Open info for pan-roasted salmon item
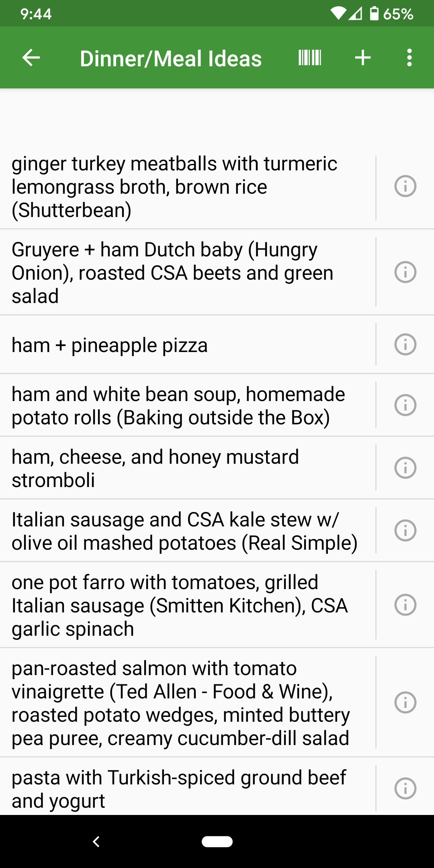The image size is (434, 868). (405, 702)
